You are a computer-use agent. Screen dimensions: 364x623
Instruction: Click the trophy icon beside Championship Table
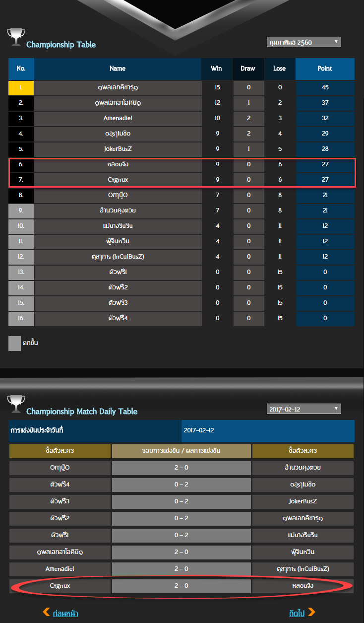pos(16,37)
